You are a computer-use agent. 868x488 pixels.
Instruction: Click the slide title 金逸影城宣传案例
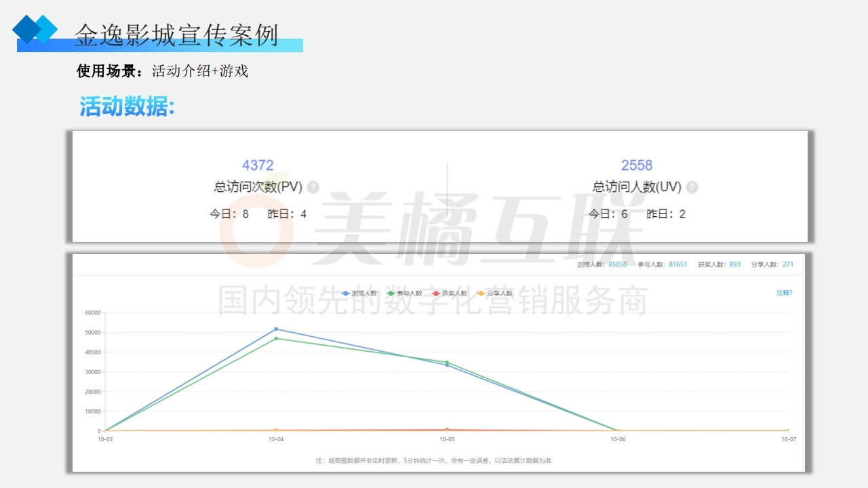click(x=176, y=35)
